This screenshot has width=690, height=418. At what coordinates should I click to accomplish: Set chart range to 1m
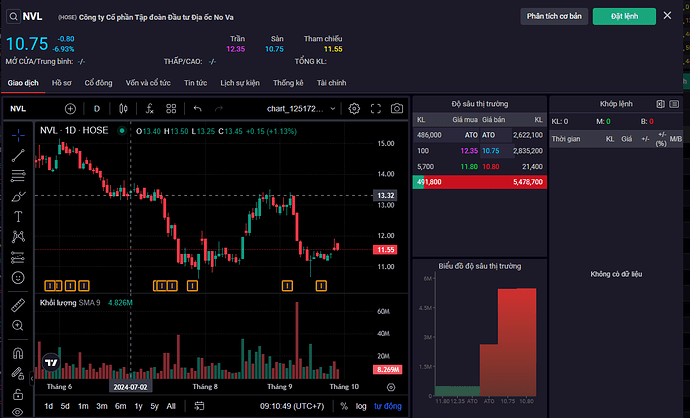[83, 406]
